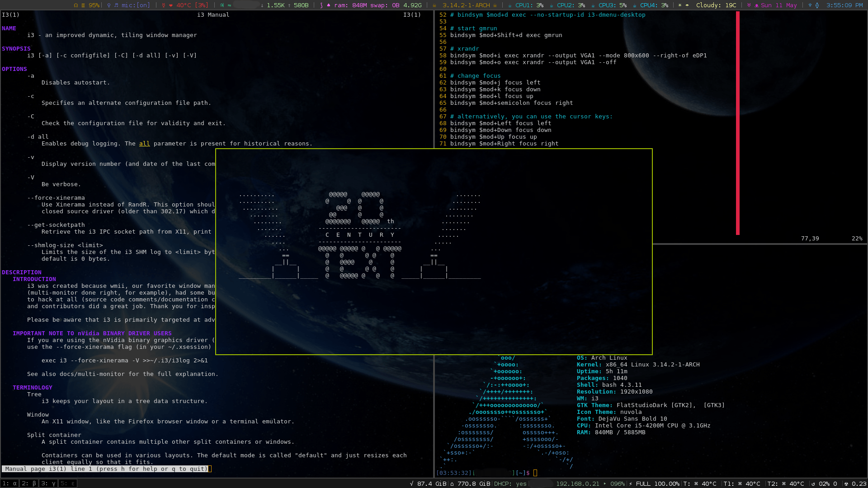Viewport: 868px width, 488px height.
Task: Click the clock icon before the time
Action: [817, 5]
